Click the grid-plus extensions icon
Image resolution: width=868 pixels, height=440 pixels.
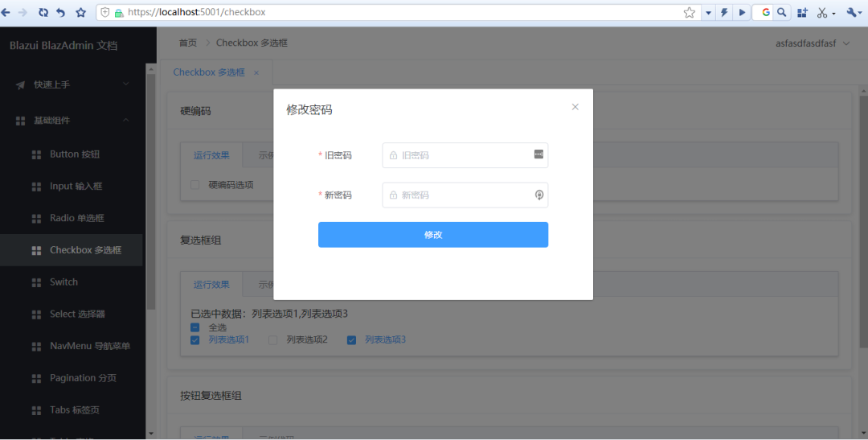point(802,12)
